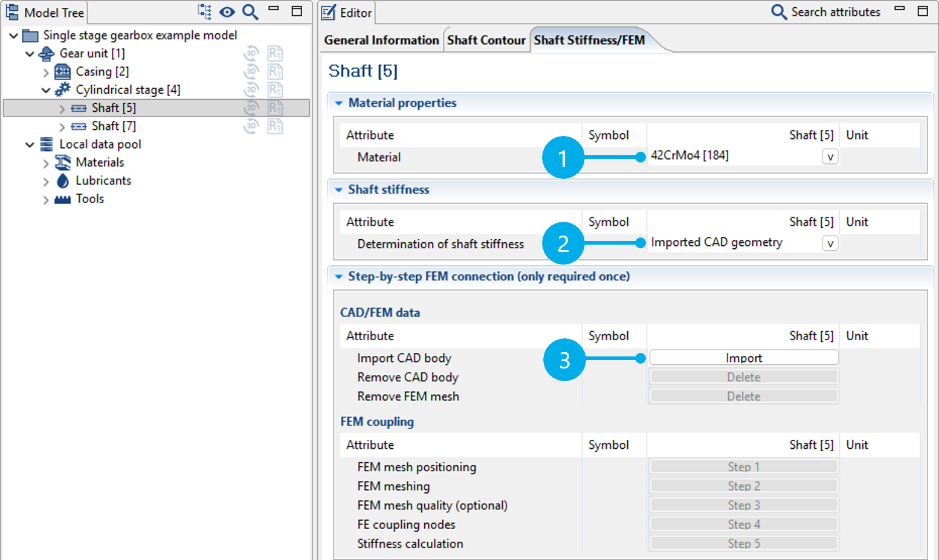939x560 pixels.
Task: Open the Determination of shaft stiffness dropdown
Action: 830,243
